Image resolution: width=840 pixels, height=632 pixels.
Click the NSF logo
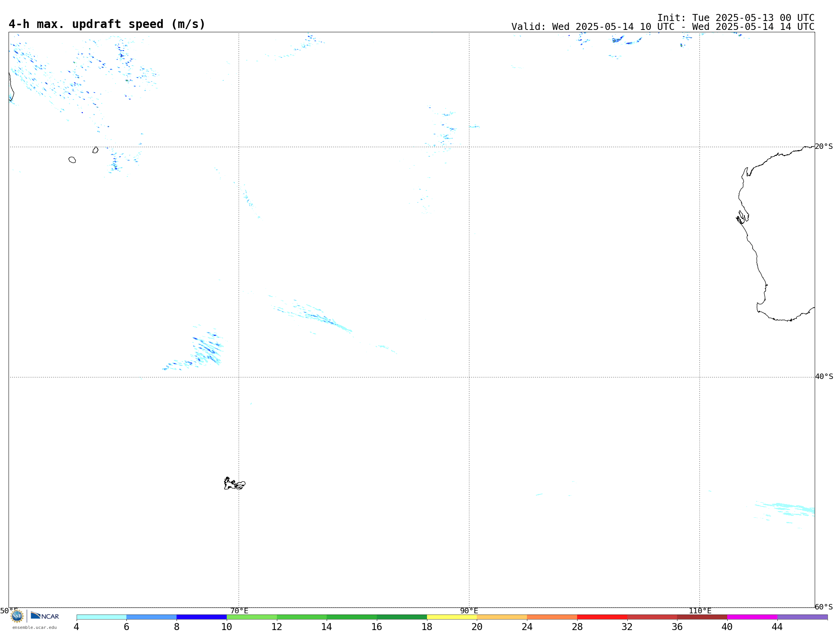tap(17, 616)
